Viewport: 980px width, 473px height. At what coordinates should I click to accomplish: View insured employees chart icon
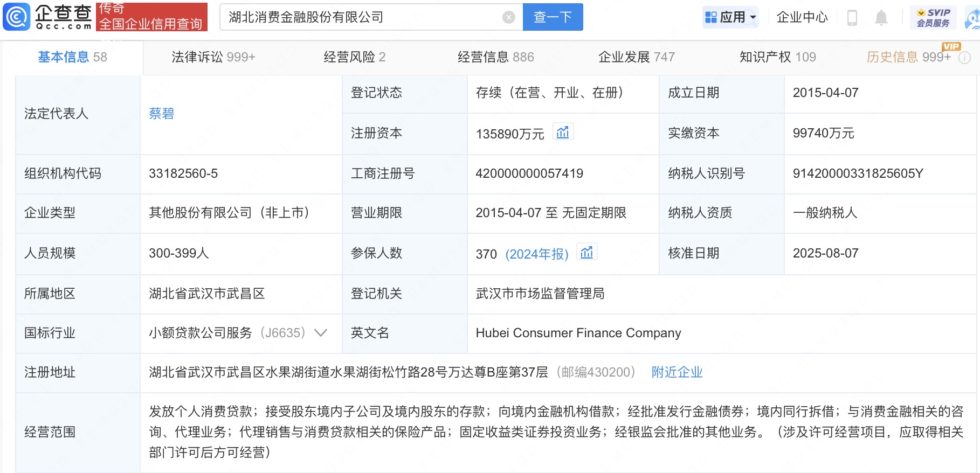click(586, 253)
